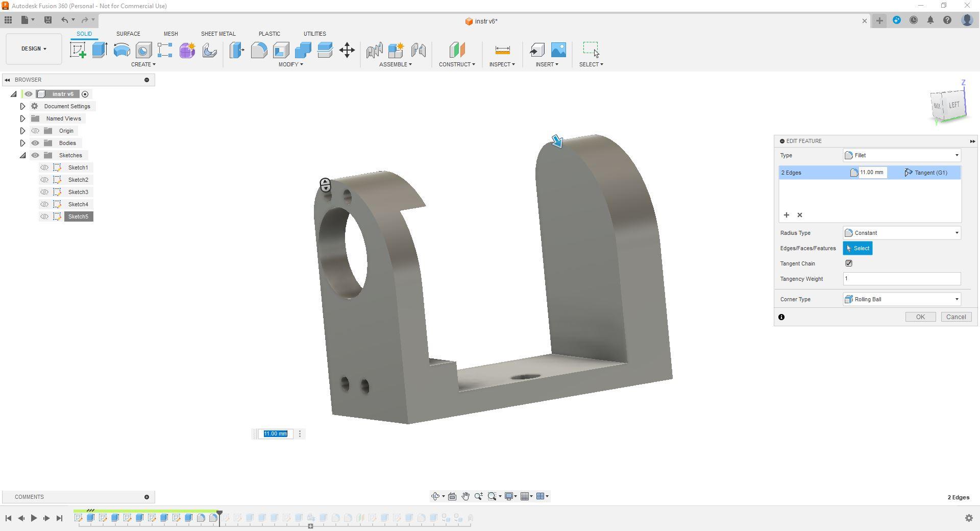Image resolution: width=980 pixels, height=531 pixels.
Task: Expand the Bodies folder
Action: (22, 143)
